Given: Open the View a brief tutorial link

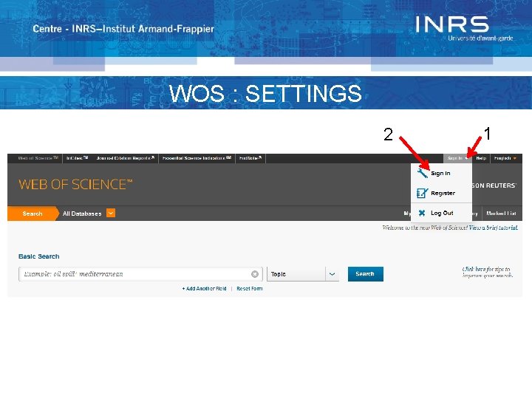Looking at the screenshot, I should click(x=494, y=228).
